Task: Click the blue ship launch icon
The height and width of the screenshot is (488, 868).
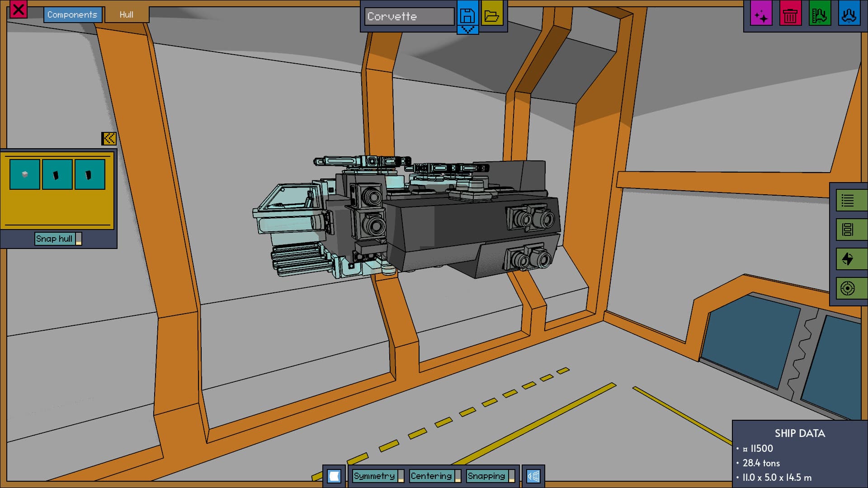Action: coord(849,14)
